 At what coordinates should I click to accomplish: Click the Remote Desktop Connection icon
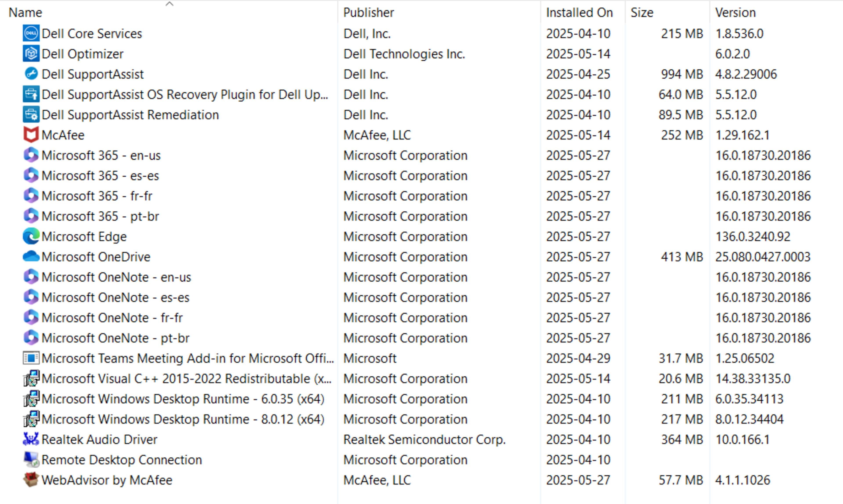[31, 459]
